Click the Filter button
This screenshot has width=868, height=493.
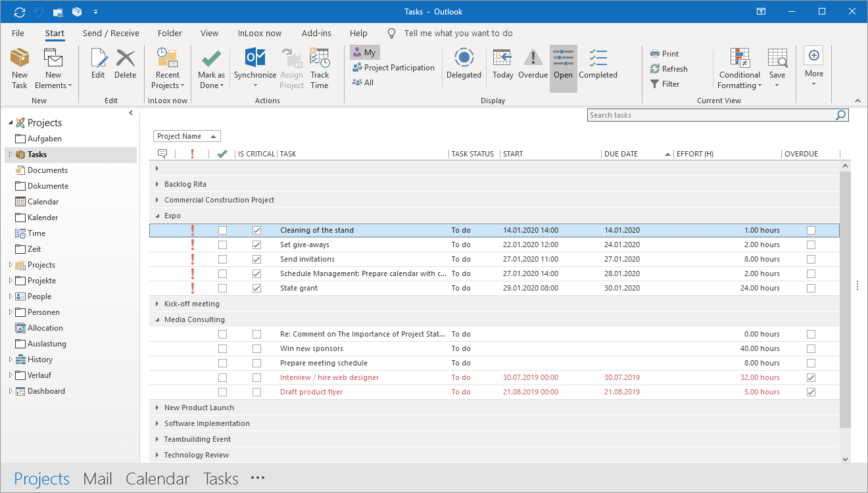[665, 84]
